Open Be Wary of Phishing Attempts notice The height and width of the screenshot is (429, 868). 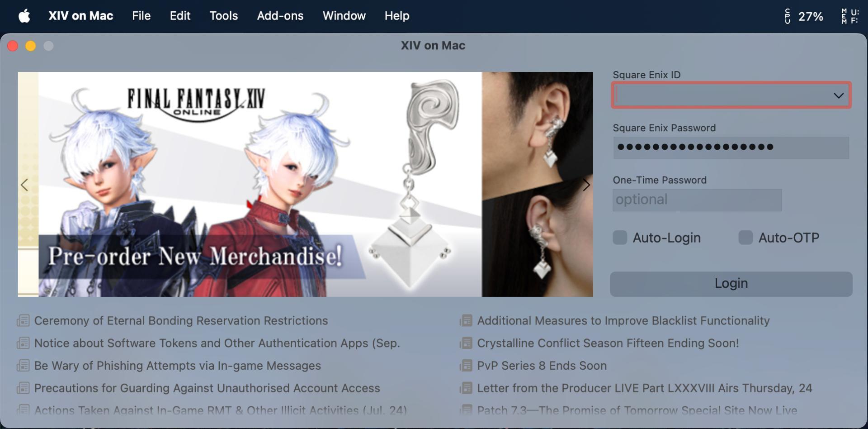[x=178, y=366]
